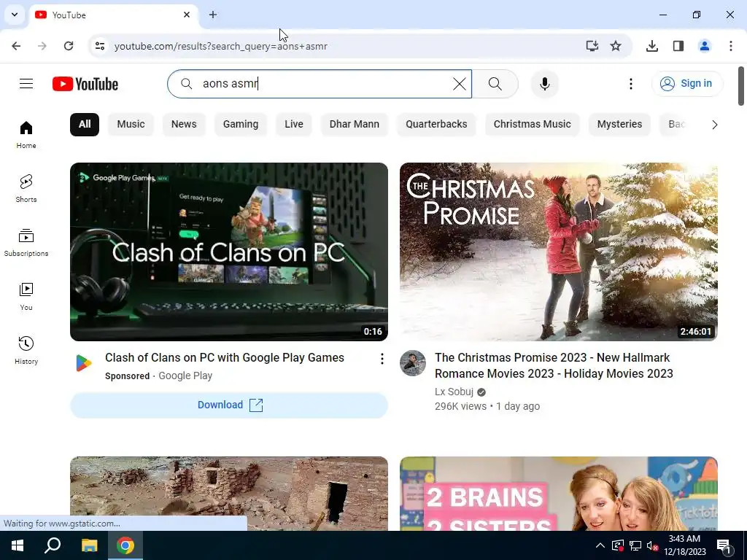The height and width of the screenshot is (560, 747).
Task: Open the You section in the sidebar
Action: 26,297
